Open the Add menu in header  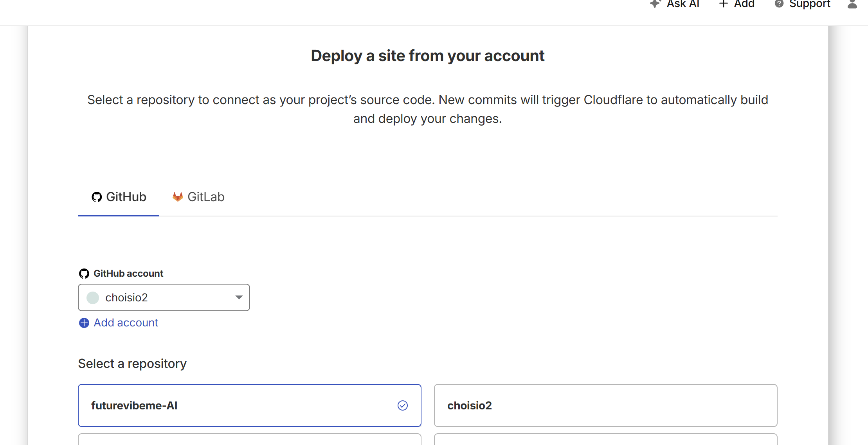tap(744, 4)
